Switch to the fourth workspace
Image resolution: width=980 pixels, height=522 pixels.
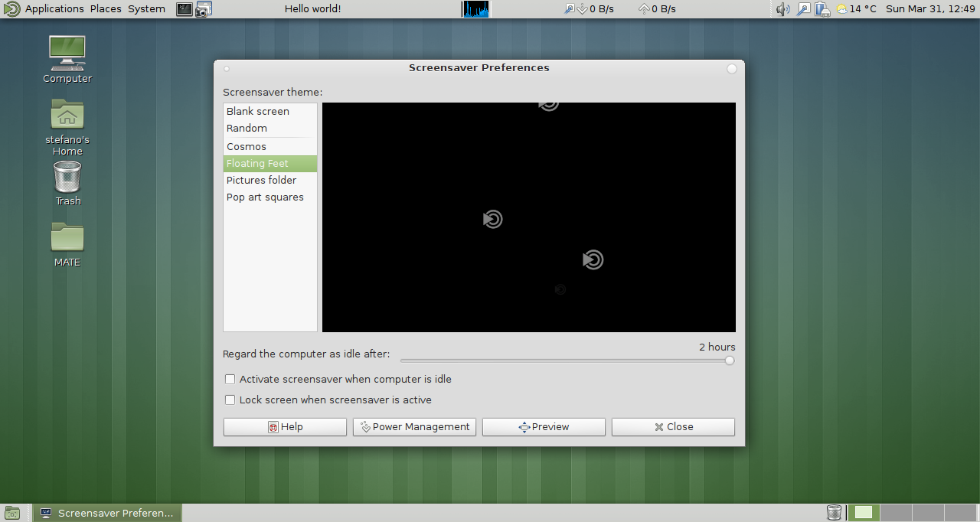pos(960,513)
